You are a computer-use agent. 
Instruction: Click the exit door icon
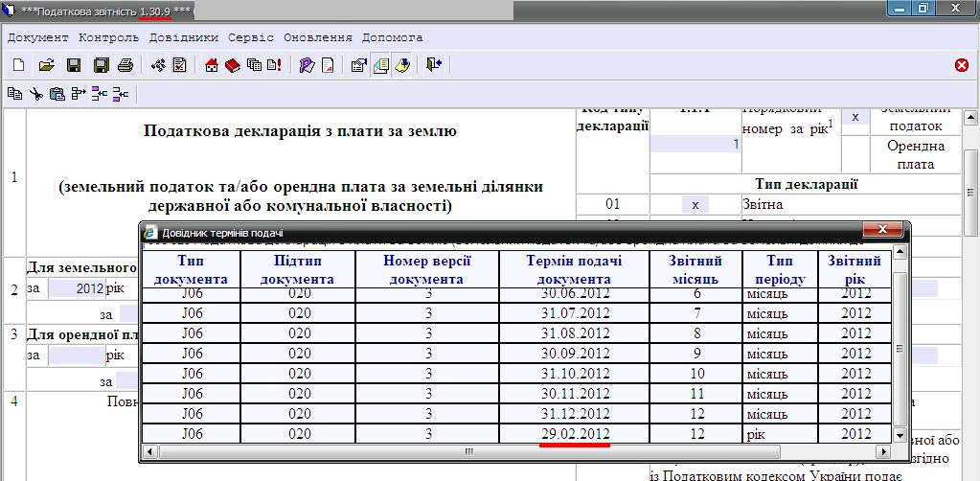coord(434,65)
